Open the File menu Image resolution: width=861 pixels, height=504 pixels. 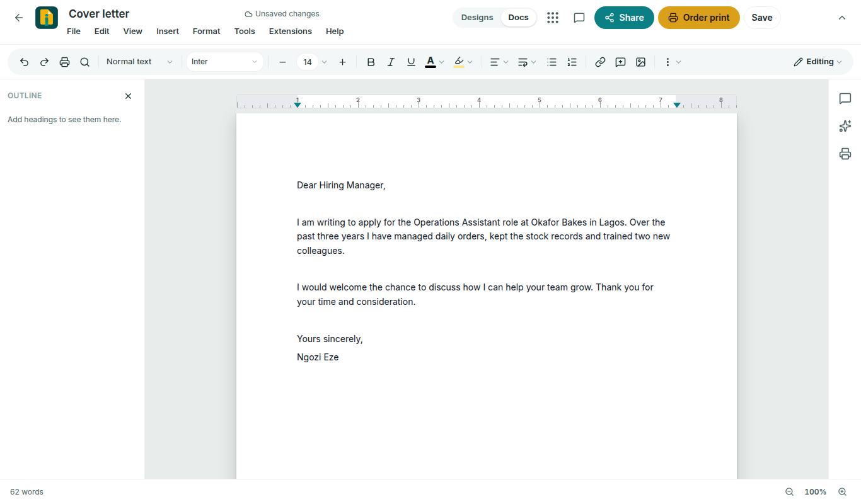tap(74, 31)
